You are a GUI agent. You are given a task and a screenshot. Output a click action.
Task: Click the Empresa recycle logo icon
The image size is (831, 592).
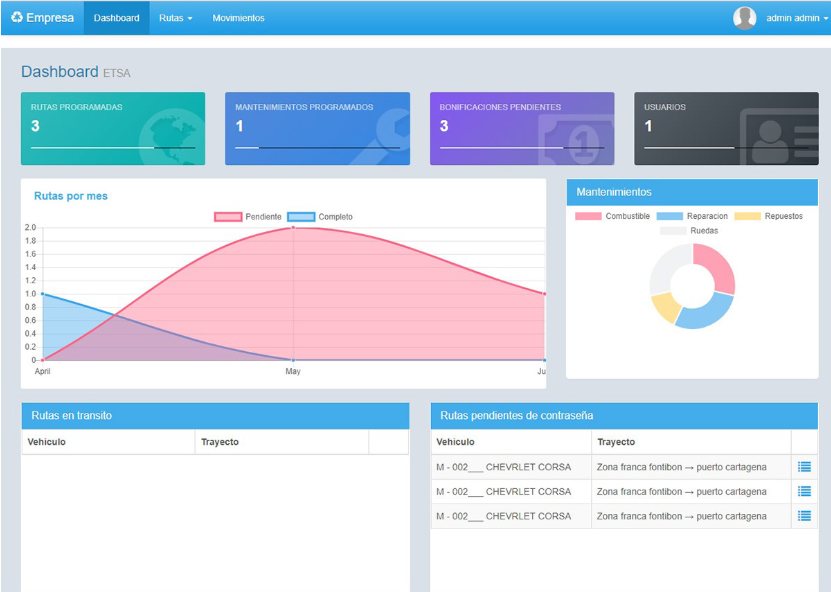point(16,18)
